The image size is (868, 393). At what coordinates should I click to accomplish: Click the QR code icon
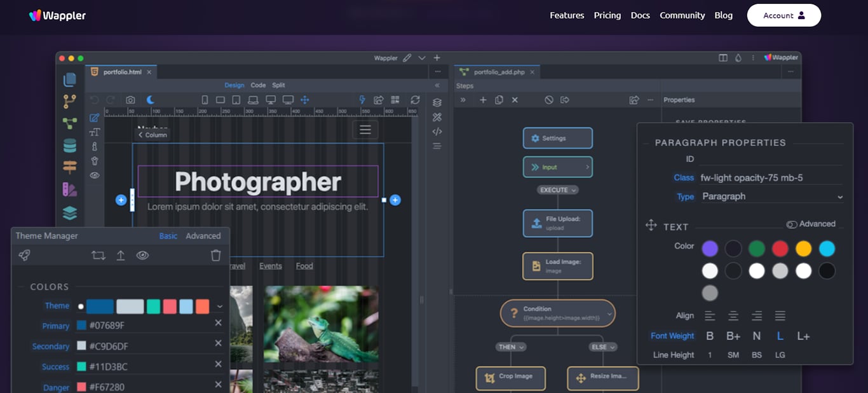click(x=395, y=100)
